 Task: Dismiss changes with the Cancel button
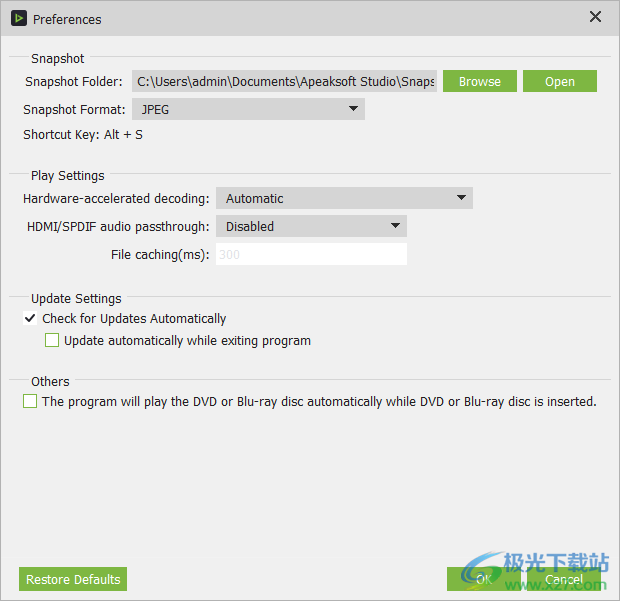pos(563,579)
